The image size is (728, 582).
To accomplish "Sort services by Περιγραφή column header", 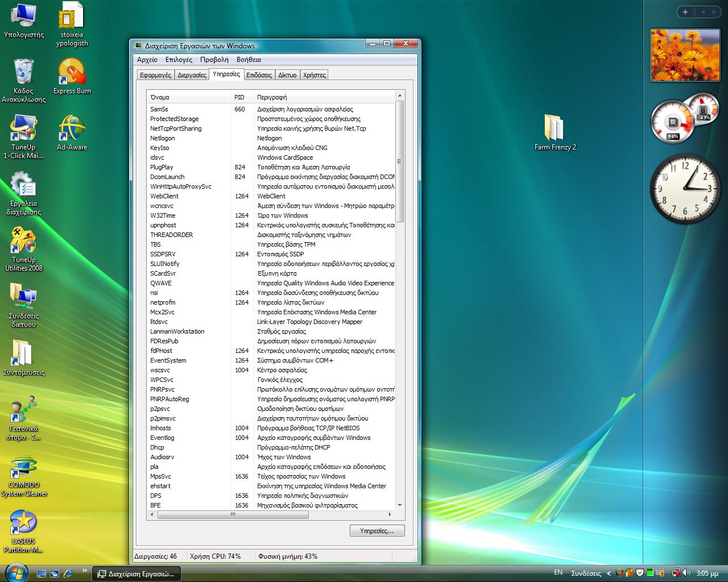I will pos(324,97).
